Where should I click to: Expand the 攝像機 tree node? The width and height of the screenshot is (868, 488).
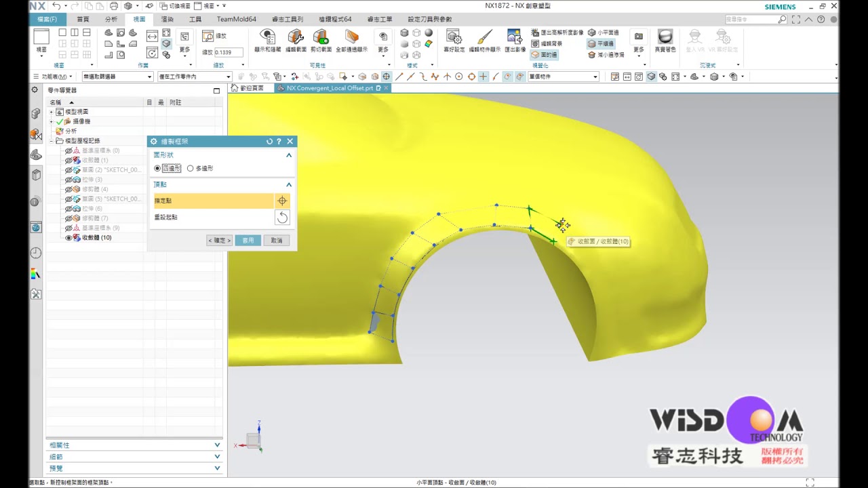[x=52, y=121]
